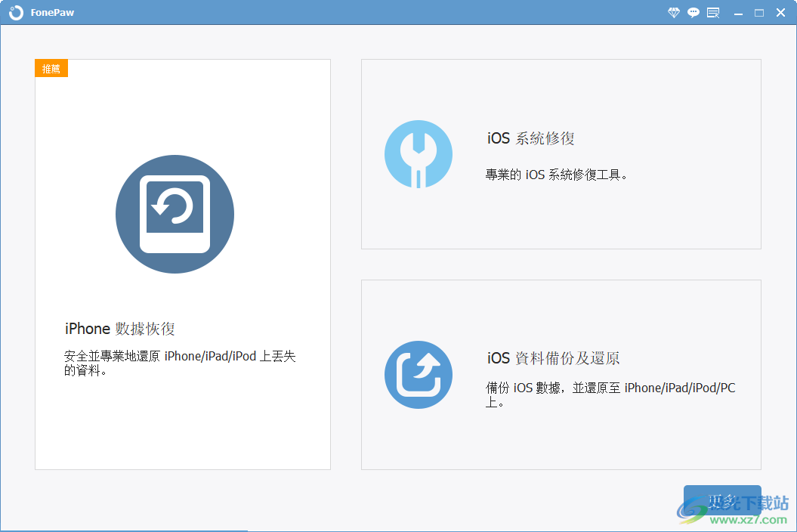This screenshot has height=532, width=797.
Task: Open the iPhone 數據恢復 module card
Action: tap(182, 264)
